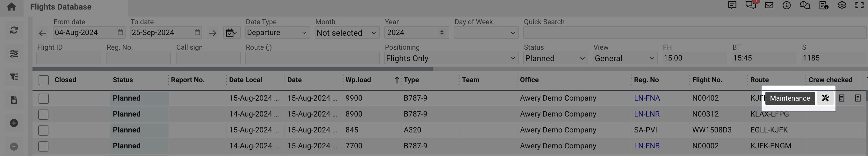Click the Quick Search input field

[x=694, y=33]
